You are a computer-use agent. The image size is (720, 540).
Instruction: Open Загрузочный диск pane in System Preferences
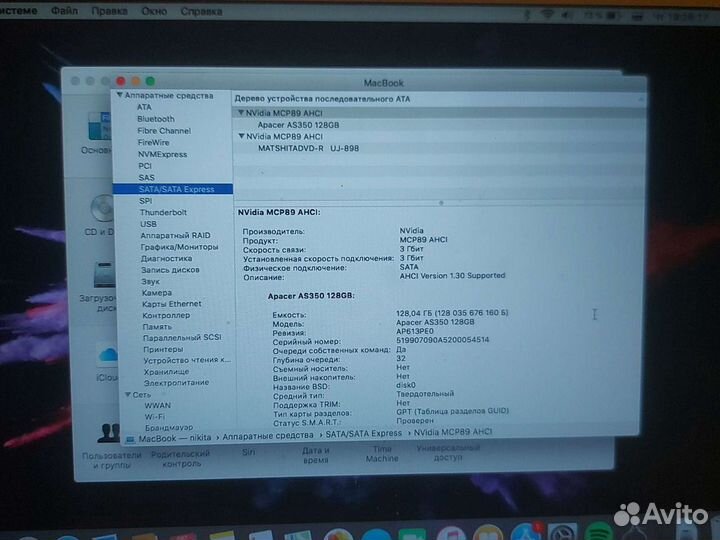pyautogui.click(x=99, y=287)
